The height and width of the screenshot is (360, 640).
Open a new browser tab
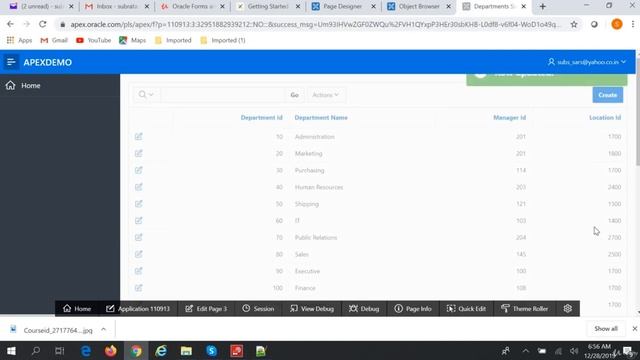point(542,6)
